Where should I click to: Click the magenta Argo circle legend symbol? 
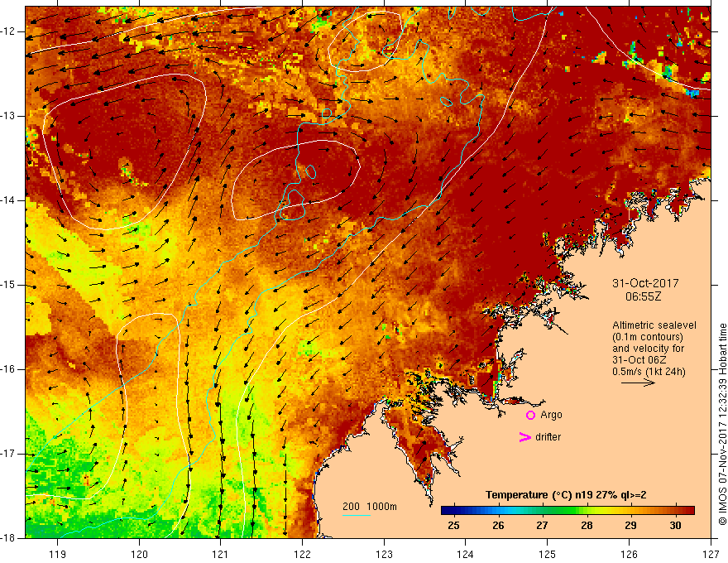[x=530, y=416]
